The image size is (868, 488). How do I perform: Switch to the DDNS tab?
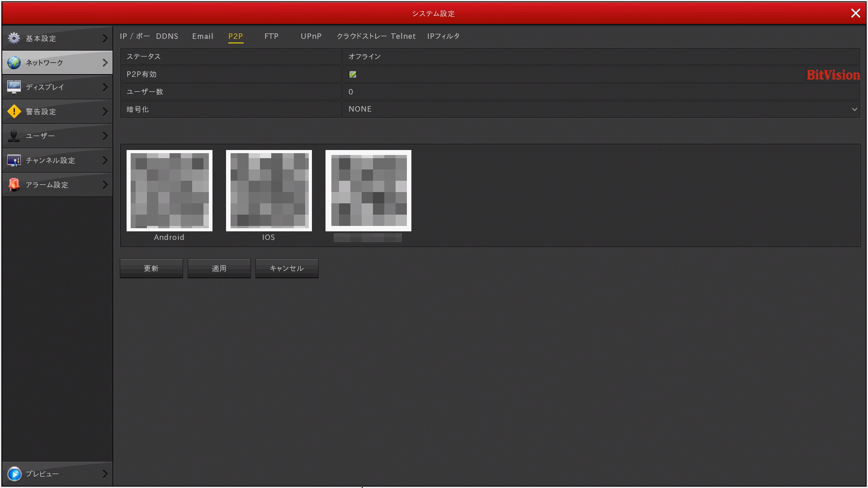click(x=167, y=36)
